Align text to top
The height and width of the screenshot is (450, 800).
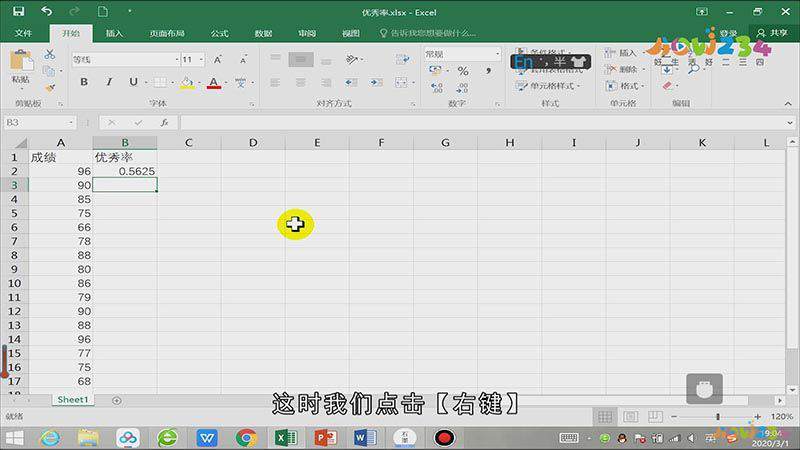pos(276,59)
